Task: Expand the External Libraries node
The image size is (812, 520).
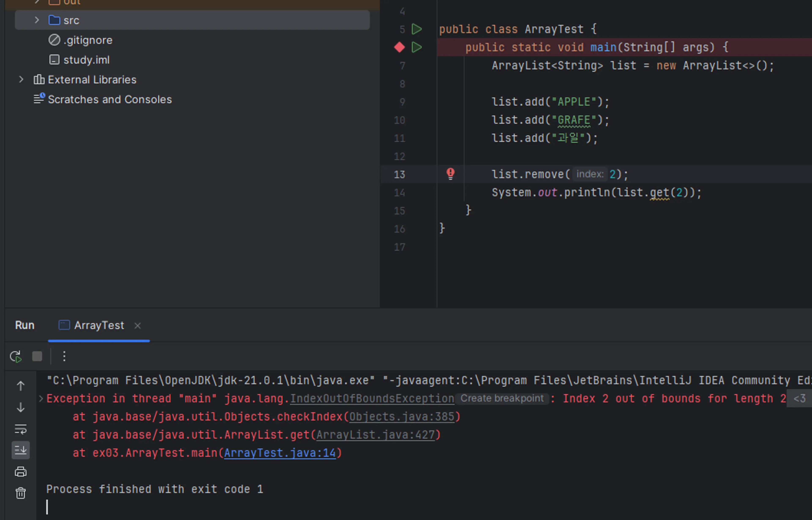Action: click(x=21, y=80)
